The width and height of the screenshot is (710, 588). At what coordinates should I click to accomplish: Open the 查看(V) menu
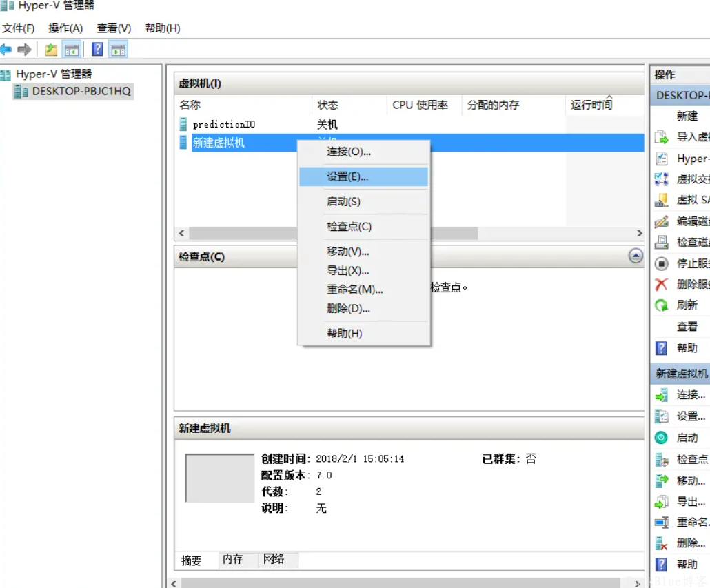click(114, 28)
